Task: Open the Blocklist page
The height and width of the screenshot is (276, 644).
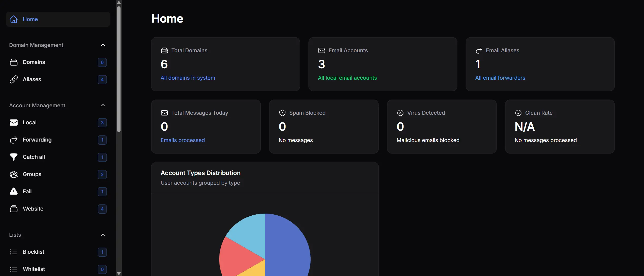Action: coord(58,252)
